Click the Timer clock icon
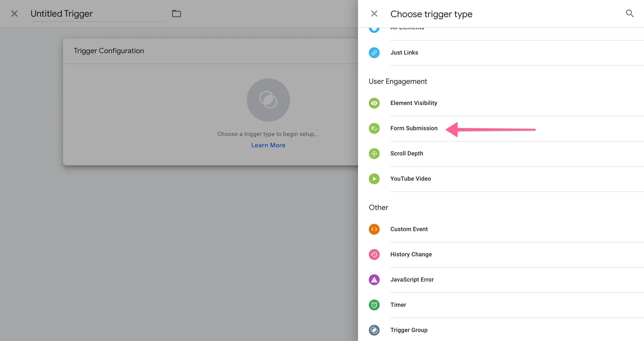644x341 pixels. [374, 305]
